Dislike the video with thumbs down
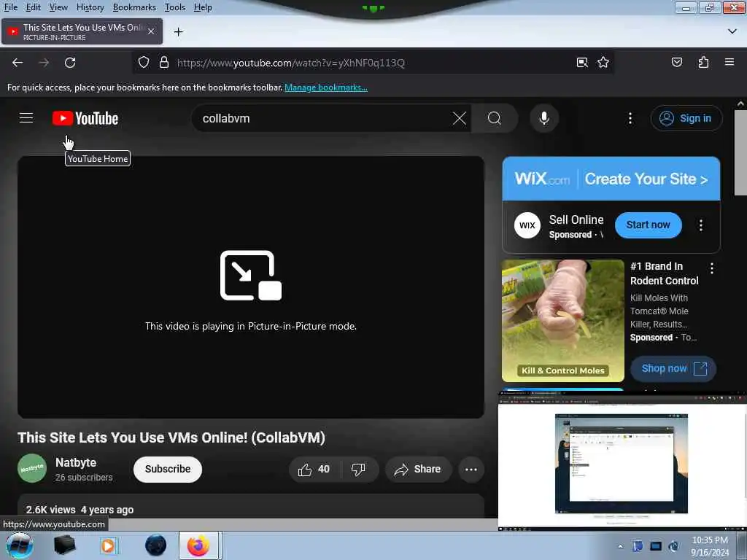Viewport: 747px width, 560px height. 358,470
